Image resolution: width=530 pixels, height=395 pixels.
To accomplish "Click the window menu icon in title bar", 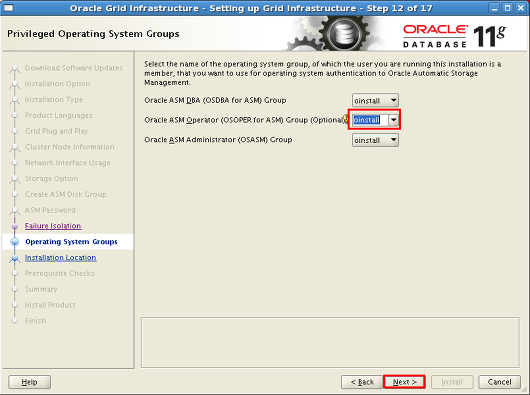I will [x=8, y=8].
